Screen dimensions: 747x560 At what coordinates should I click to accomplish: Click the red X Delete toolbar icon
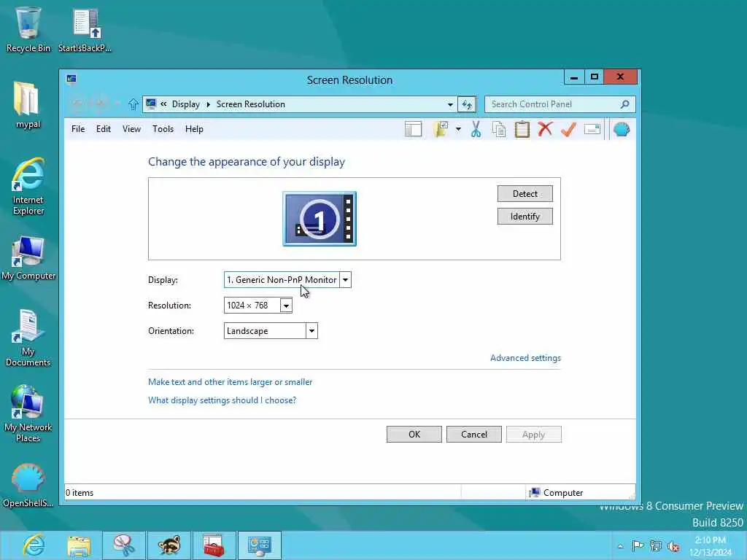[x=545, y=129]
